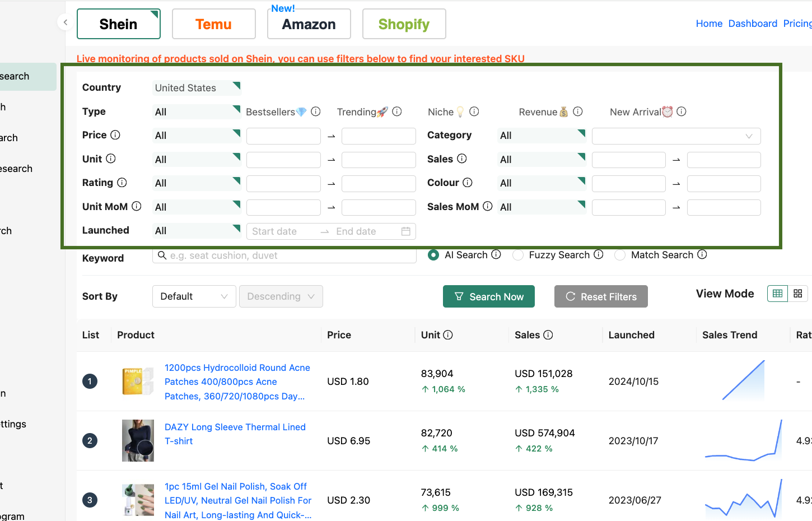Switch to grid view mode icon
This screenshot has width=812, height=521.
[798, 294]
